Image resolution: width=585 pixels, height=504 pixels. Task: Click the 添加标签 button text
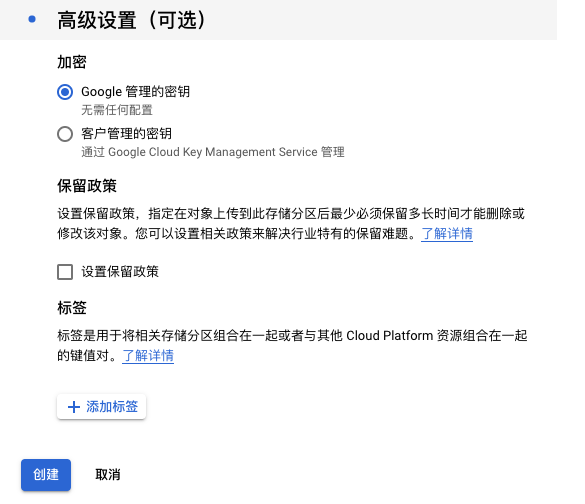coord(112,407)
